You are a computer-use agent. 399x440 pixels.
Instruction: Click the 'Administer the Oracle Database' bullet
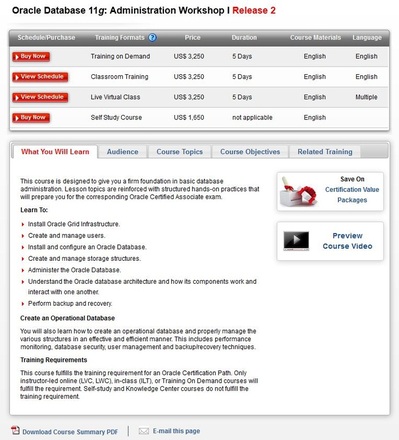pos(74,270)
